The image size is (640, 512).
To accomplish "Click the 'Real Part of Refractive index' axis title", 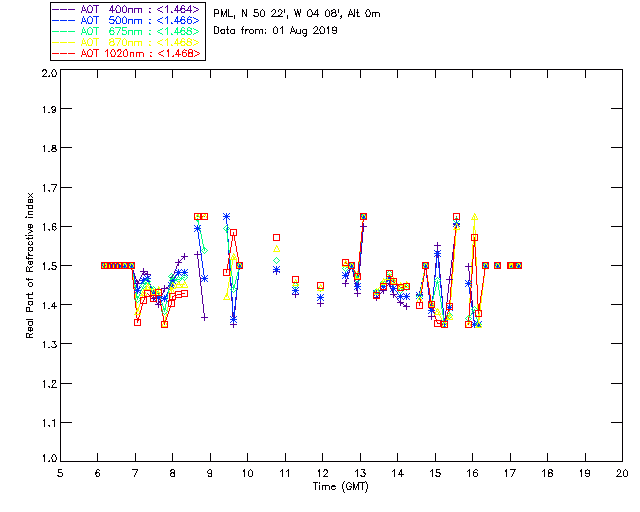I will point(29,265).
